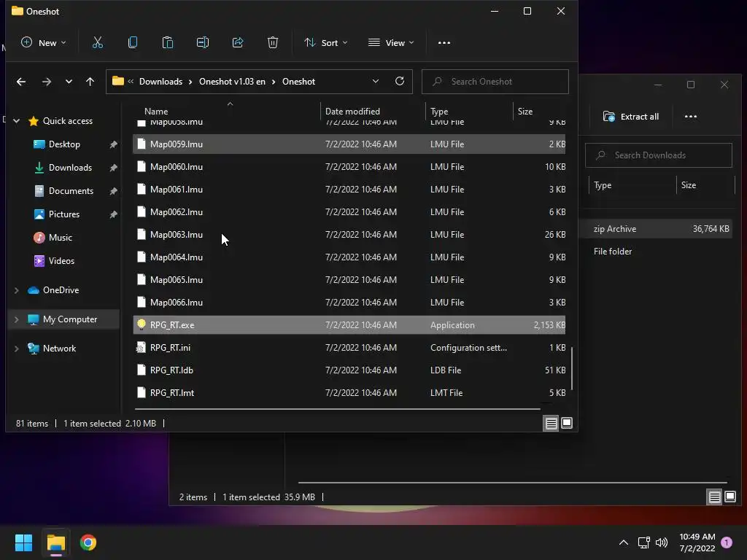The image size is (747, 560).
Task: Launch Google Chrome from the taskbar
Action: coord(88,542)
